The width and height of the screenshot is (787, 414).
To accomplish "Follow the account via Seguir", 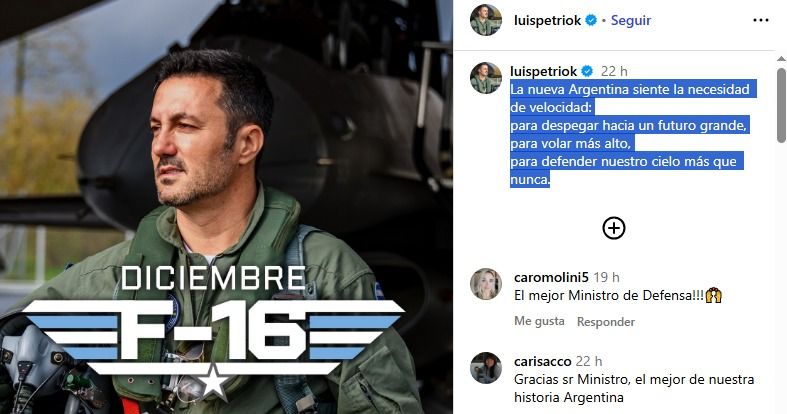I will 630,21.
